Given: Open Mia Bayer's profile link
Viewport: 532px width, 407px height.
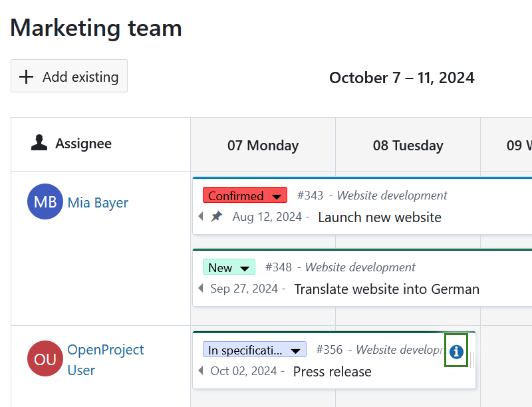Looking at the screenshot, I should pos(97,202).
